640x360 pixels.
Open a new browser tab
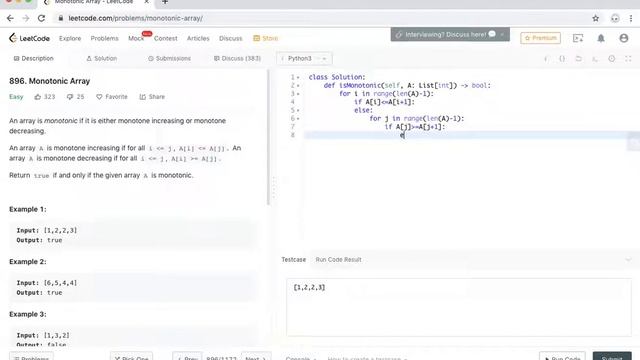click(164, 2)
